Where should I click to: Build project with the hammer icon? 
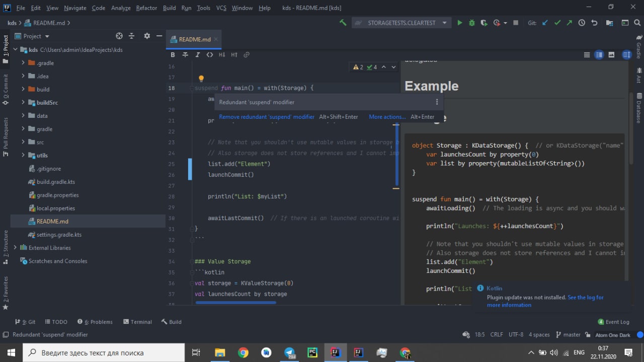coord(343,23)
